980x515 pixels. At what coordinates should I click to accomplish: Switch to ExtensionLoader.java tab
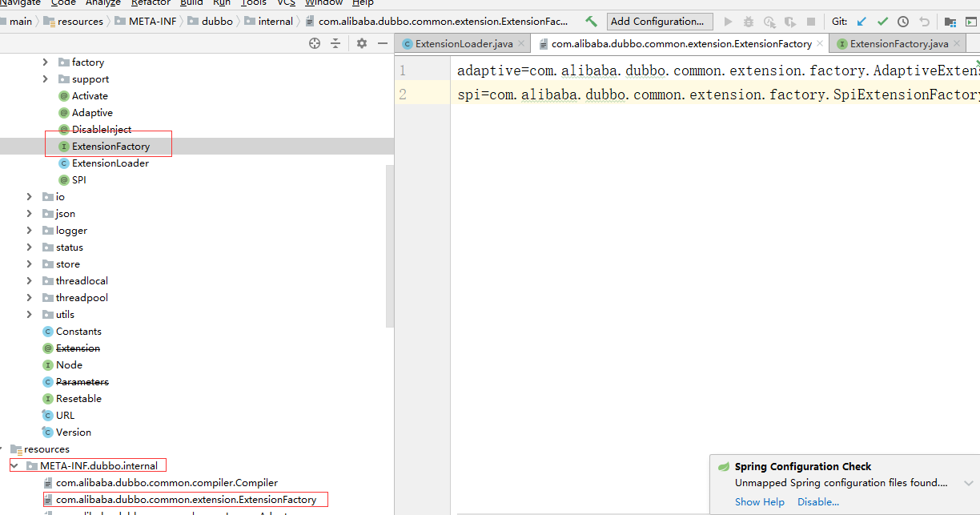click(x=464, y=44)
